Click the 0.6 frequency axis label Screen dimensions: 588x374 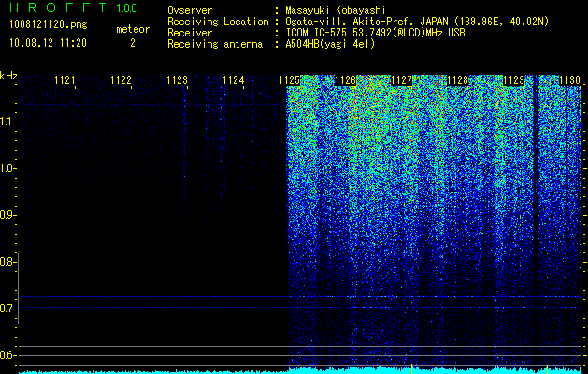[x=7, y=355]
